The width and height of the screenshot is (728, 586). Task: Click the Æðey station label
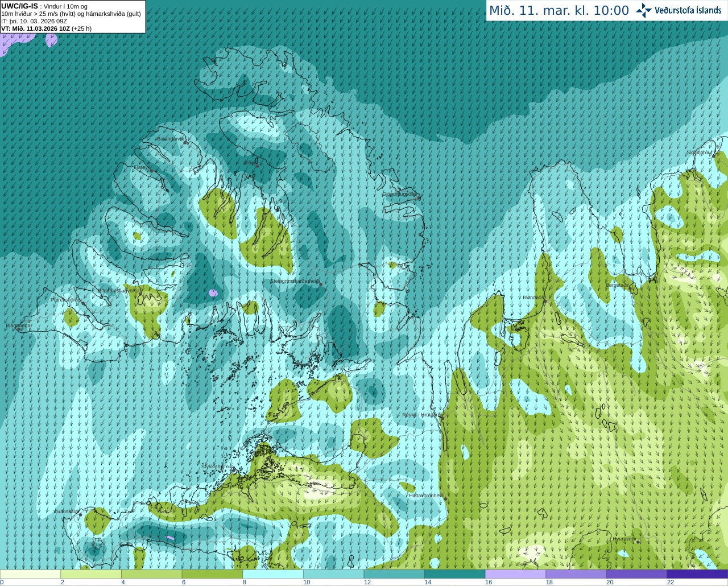250,163
